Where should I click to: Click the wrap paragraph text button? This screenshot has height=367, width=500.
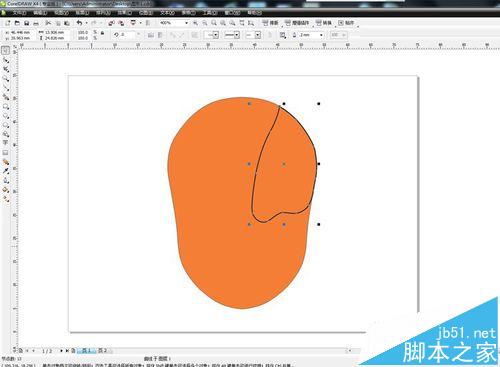point(283,35)
